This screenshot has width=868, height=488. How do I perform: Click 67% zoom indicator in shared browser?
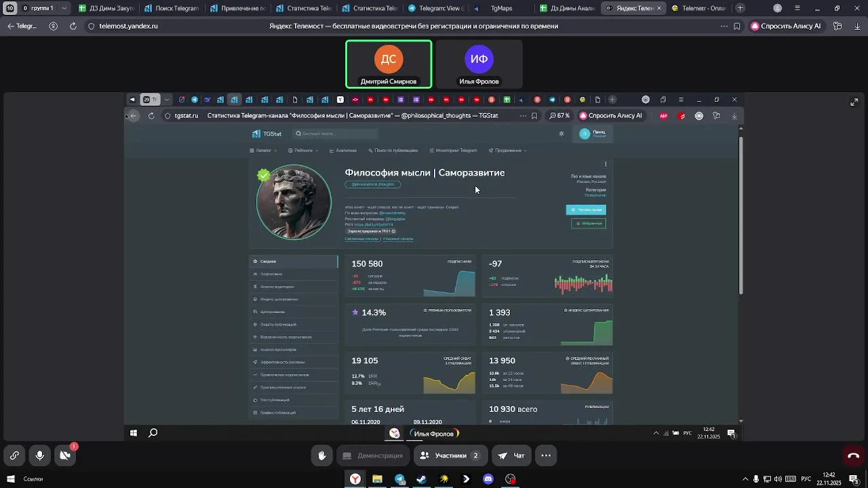[x=559, y=116]
